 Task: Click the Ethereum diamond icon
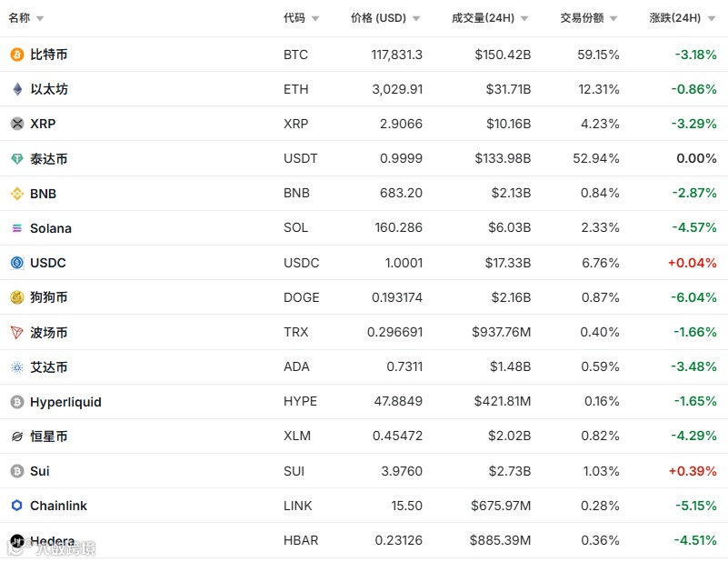point(16,89)
